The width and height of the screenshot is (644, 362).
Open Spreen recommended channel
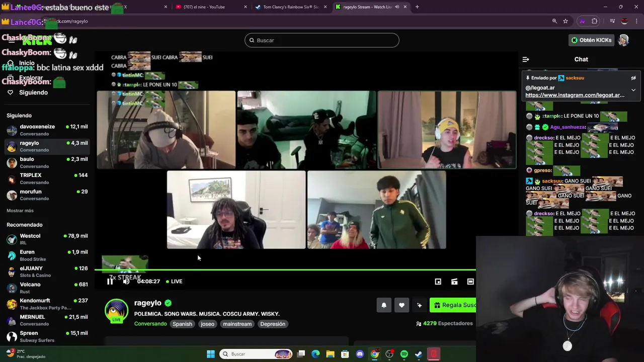(x=47, y=336)
